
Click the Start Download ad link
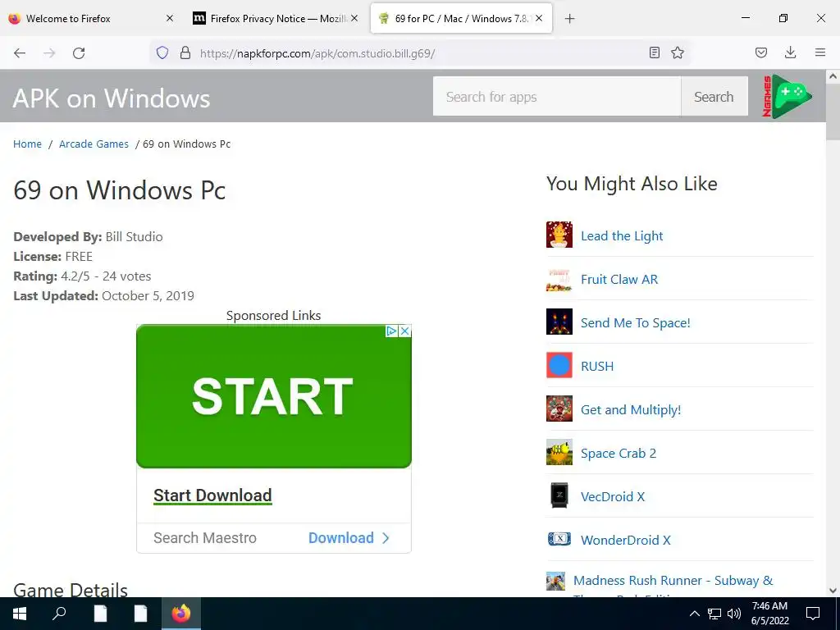pos(212,495)
